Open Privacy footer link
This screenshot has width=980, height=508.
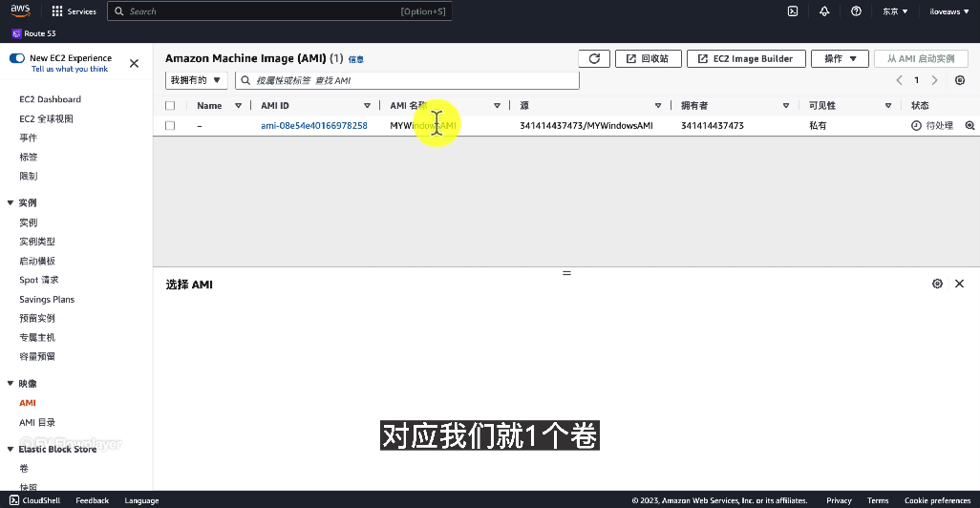[x=839, y=500]
